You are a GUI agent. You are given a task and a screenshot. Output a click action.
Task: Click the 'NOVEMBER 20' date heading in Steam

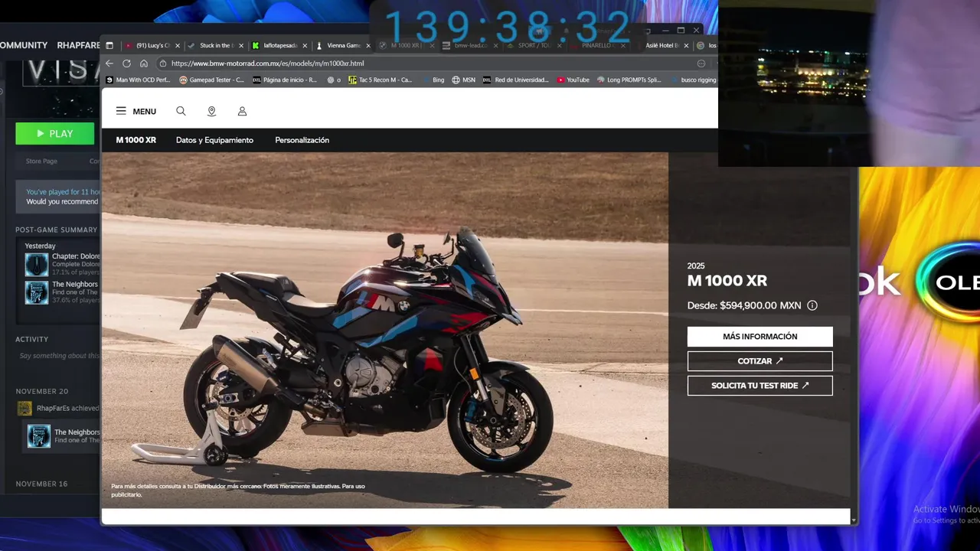pyautogui.click(x=42, y=391)
